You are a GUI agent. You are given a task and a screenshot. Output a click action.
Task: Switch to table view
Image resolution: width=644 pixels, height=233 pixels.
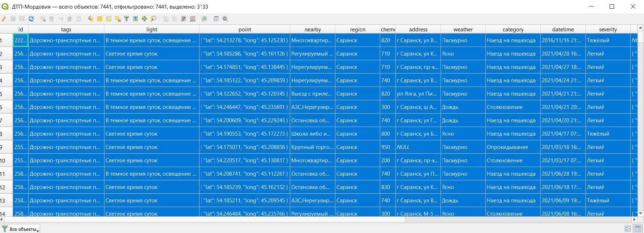coord(638,229)
